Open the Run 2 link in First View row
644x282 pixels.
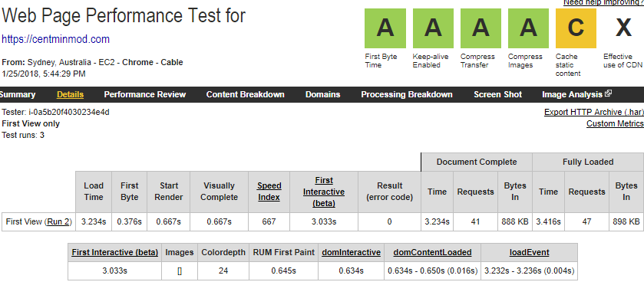click(58, 222)
